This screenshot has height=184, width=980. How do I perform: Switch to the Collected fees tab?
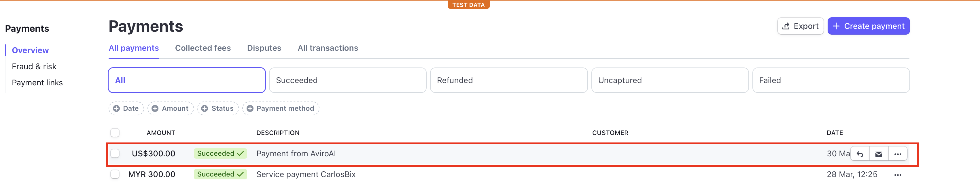coord(203,48)
